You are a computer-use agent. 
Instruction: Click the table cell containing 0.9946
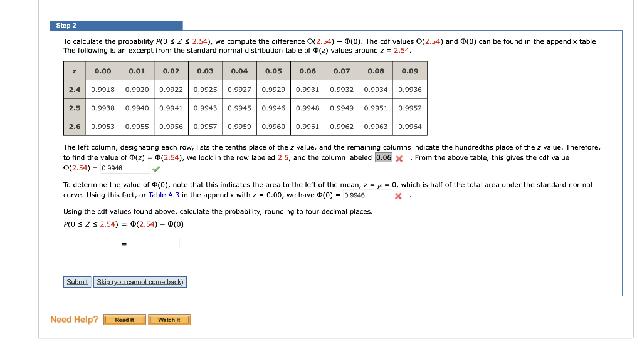pyautogui.click(x=273, y=108)
